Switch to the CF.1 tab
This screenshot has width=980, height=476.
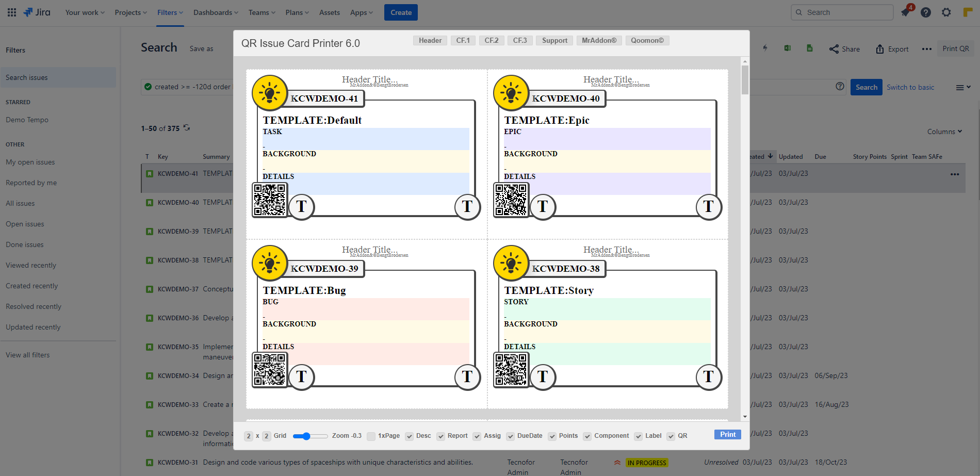[463, 40]
